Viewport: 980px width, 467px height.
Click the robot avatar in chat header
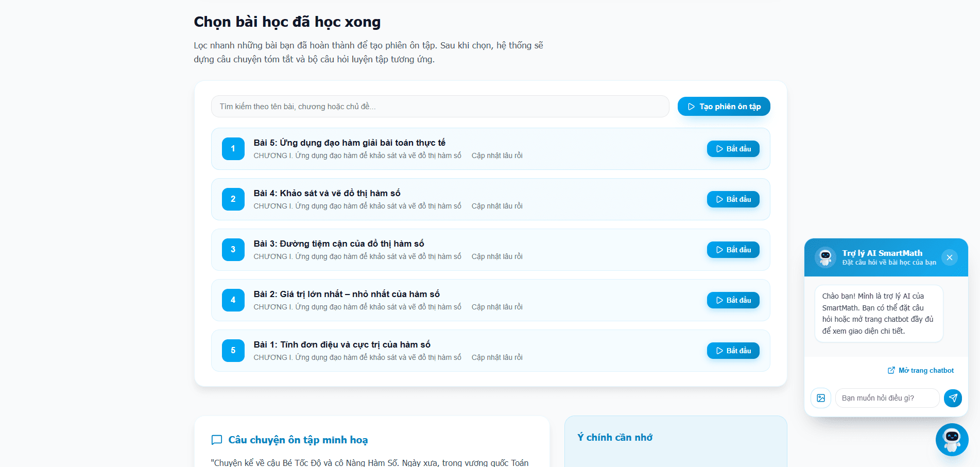(825, 257)
